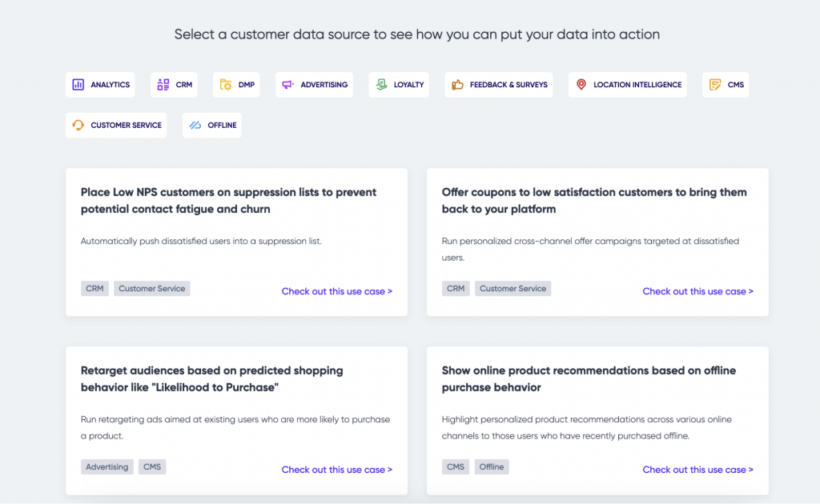Toggle the Customer Service filter chip
This screenshot has width=820, height=504.
[x=116, y=125]
